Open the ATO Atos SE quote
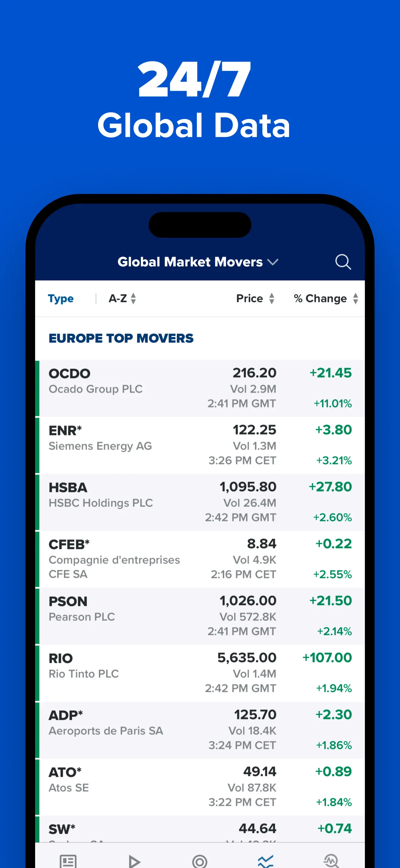The width and height of the screenshot is (400, 868). [x=200, y=787]
